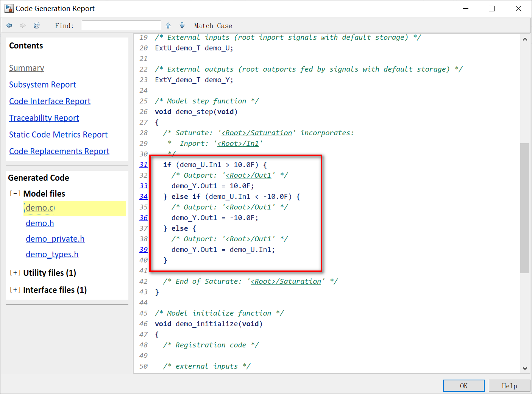Follow <Root>/Out1 link on line 38
The width and height of the screenshot is (532, 394).
[248, 239]
